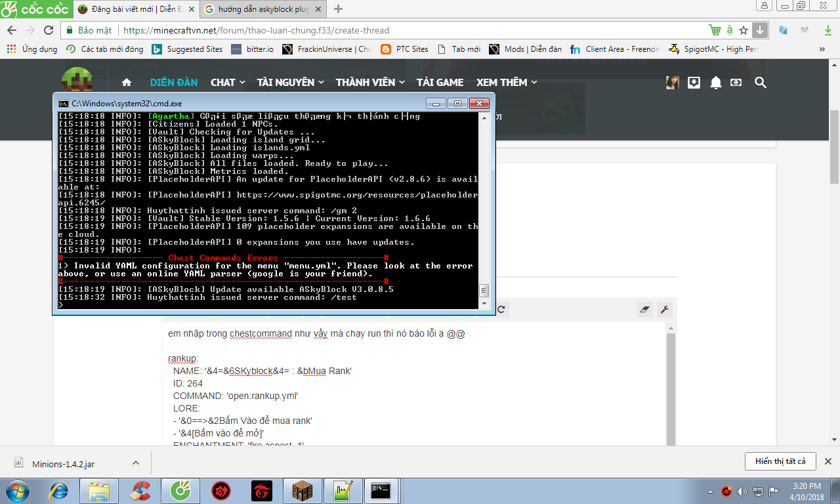Open the 'Mods | Diễn đàn' bookmark
Screen dimensions: 840x504
pyautogui.click(x=525, y=49)
